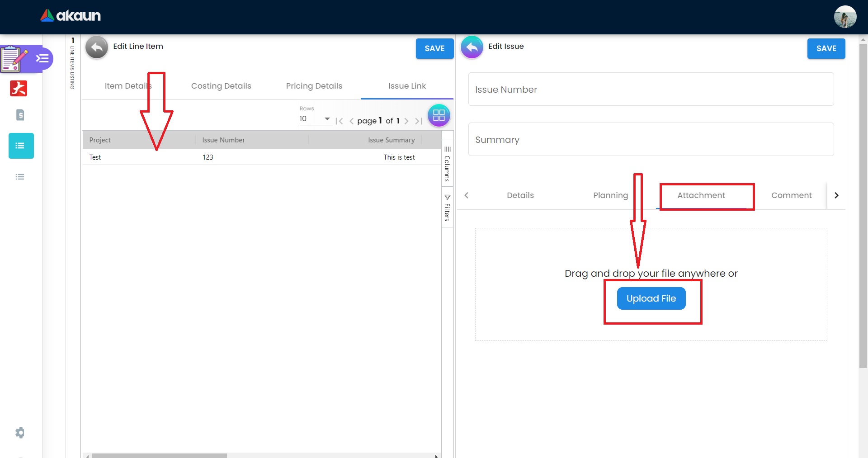868x458 pixels.
Task: Open the invoice dollar document icon in sidebar
Action: 20,115
